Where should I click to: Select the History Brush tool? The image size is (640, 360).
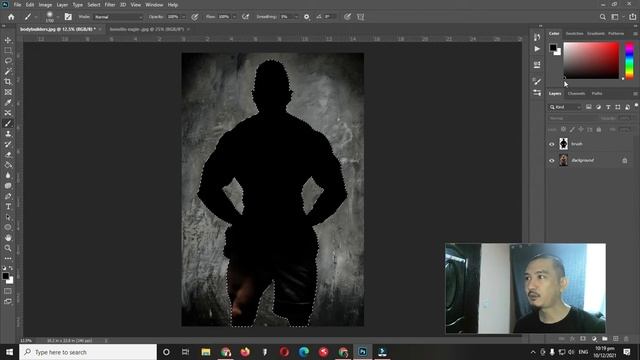point(8,144)
